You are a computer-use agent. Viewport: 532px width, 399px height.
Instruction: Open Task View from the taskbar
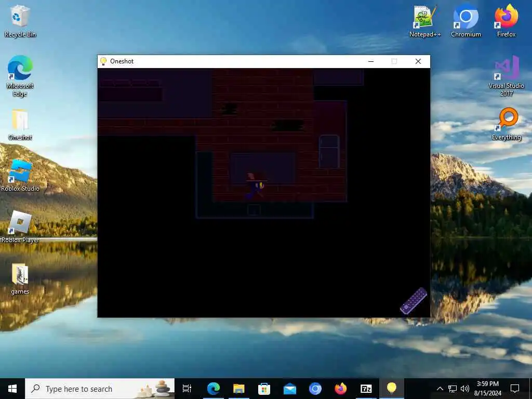187,389
